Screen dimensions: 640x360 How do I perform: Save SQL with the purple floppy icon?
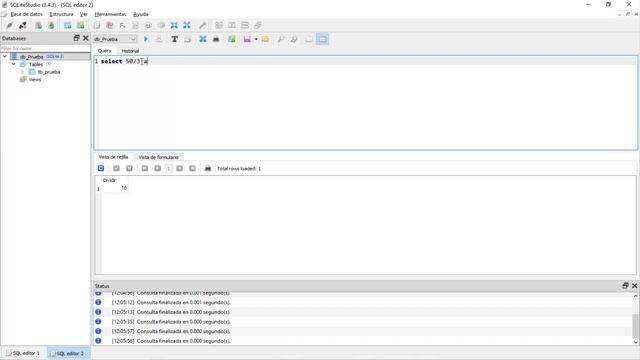pos(247,39)
